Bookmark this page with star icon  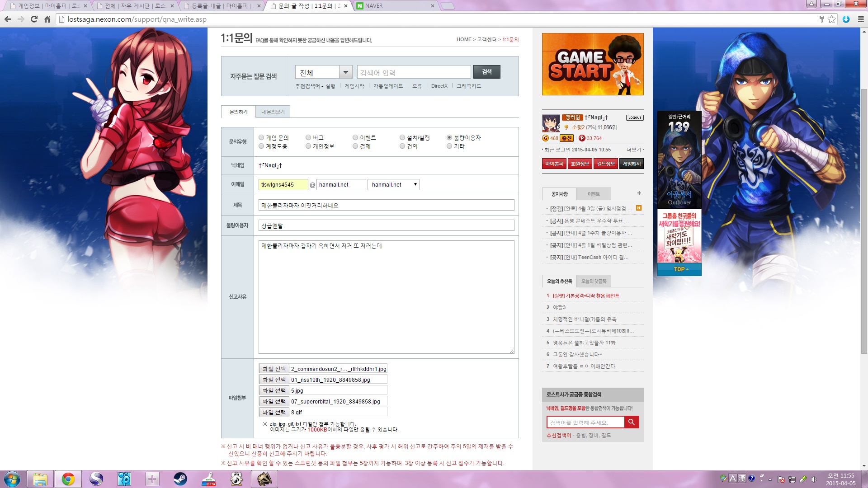[x=831, y=19]
